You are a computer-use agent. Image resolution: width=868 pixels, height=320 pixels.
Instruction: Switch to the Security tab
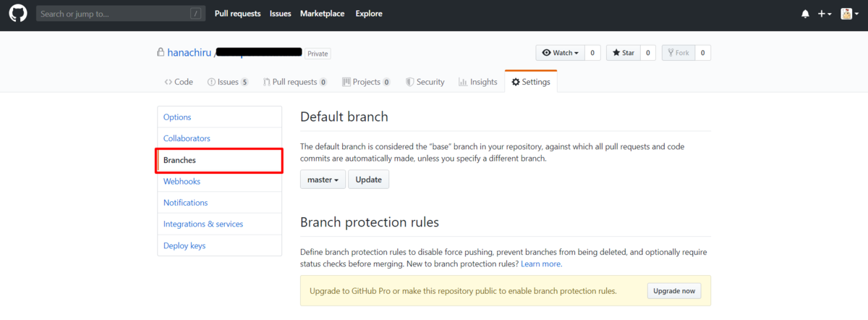point(425,82)
